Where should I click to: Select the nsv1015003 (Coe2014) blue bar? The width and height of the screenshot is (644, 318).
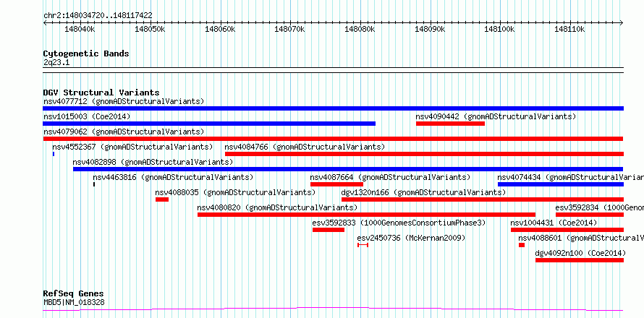[209, 124]
